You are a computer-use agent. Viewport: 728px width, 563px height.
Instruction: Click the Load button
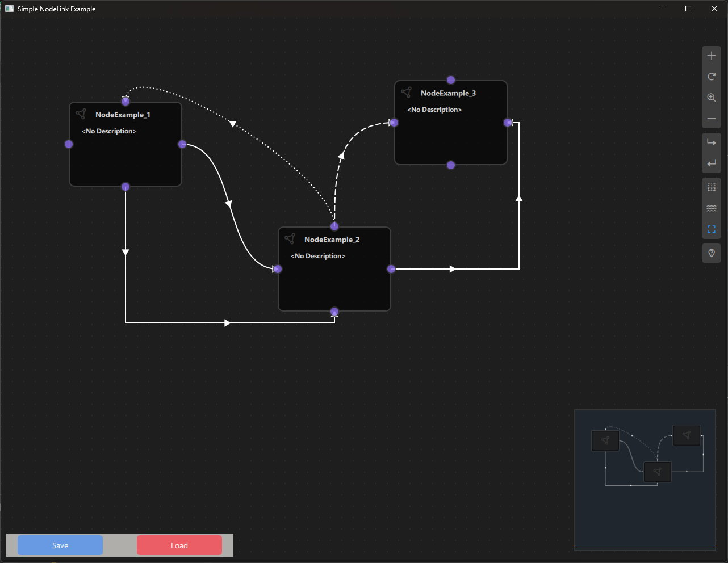click(x=179, y=545)
